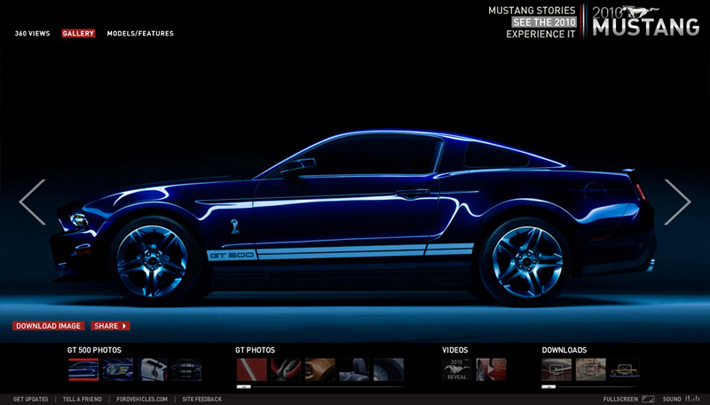The height and width of the screenshot is (405, 710).
Task: Open second Downloads thumbnail
Action: click(591, 370)
